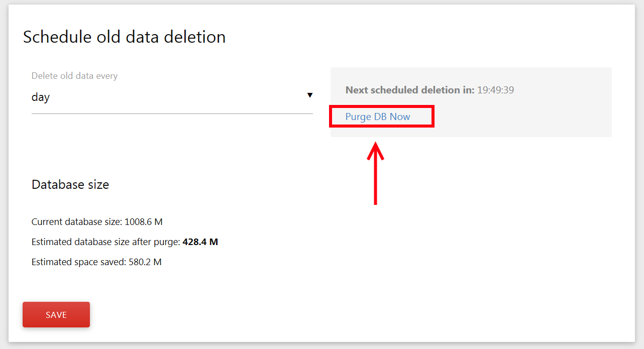The width and height of the screenshot is (644, 349).
Task: Click empty space in the gray info panel
Action: click(x=527, y=118)
